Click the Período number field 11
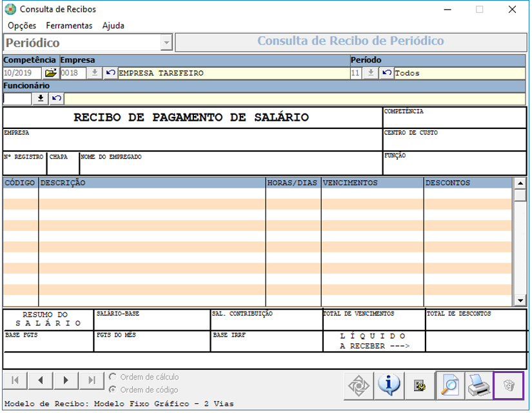Screen dimensions: 532x413 356,73
